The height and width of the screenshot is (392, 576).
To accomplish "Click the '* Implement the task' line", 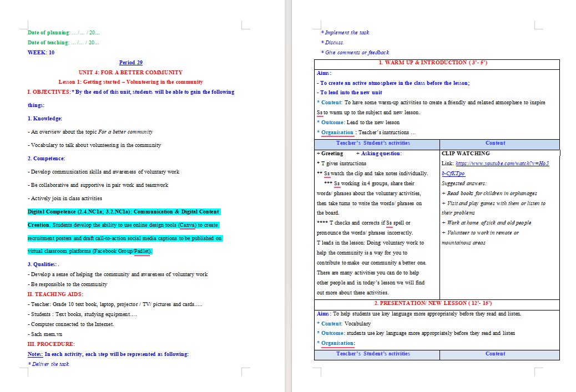I will 345,33.
